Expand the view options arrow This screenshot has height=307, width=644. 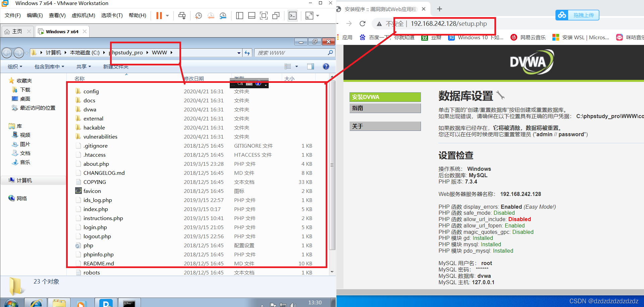tap(297, 66)
